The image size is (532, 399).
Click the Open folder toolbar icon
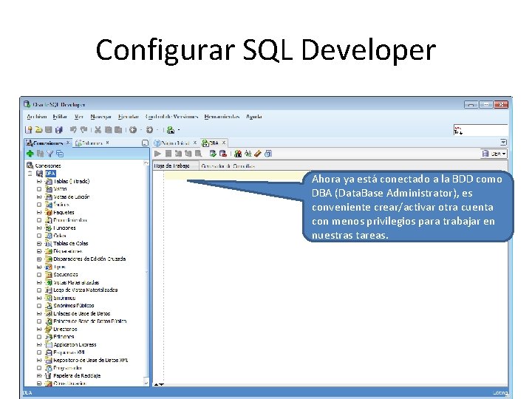click(38, 129)
